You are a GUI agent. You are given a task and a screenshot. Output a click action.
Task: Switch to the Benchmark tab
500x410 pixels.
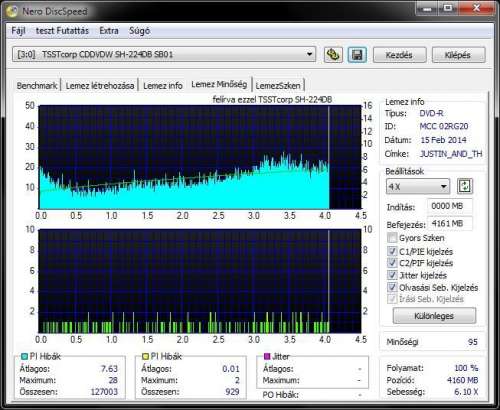pyautogui.click(x=37, y=86)
